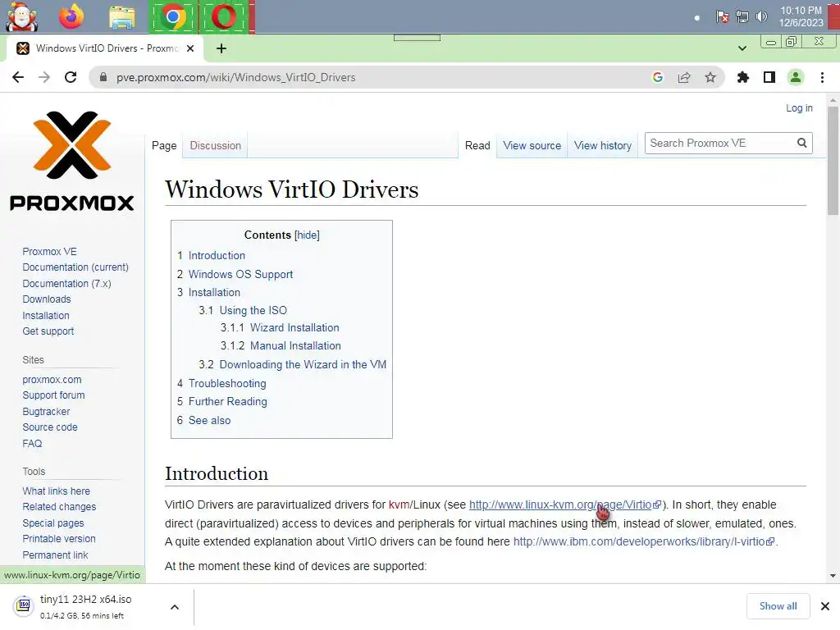Click the page vertical scrollbar thumb
This screenshot has width=840, height=630.
click(x=833, y=161)
